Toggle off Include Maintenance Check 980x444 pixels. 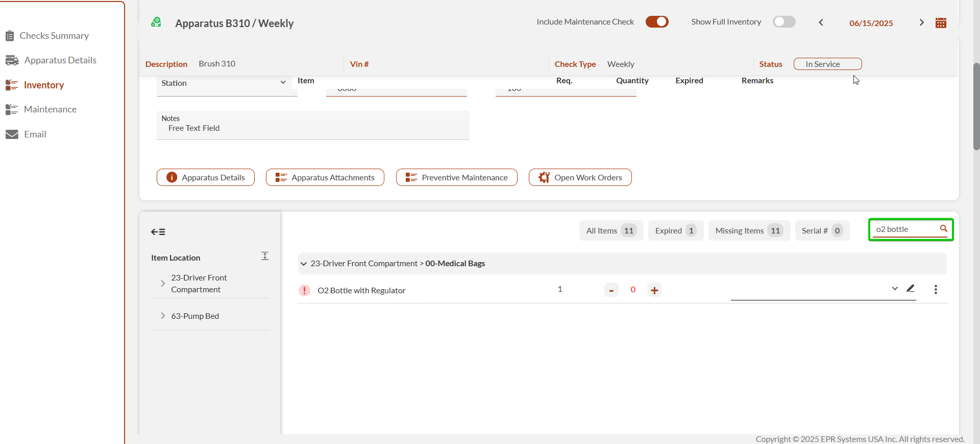(656, 22)
